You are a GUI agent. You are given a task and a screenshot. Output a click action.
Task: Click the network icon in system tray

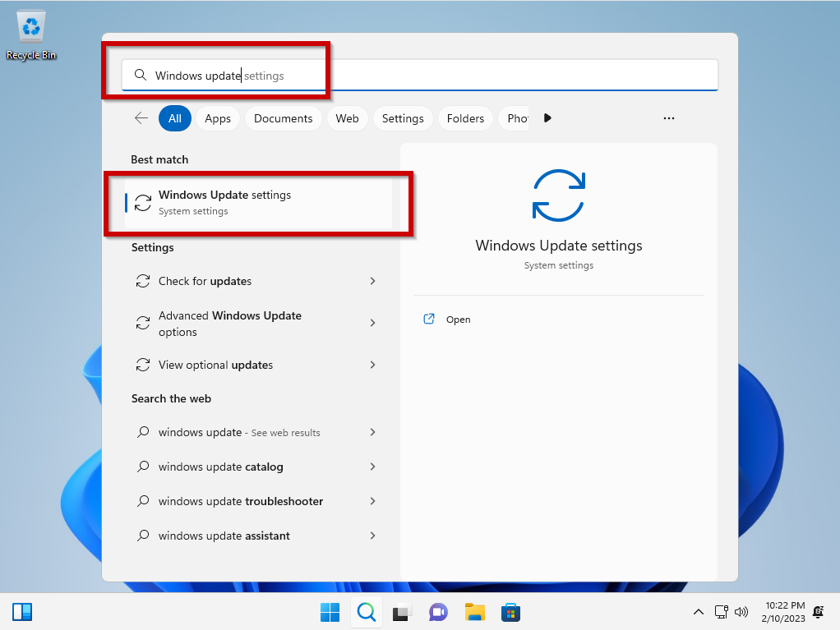click(721, 612)
